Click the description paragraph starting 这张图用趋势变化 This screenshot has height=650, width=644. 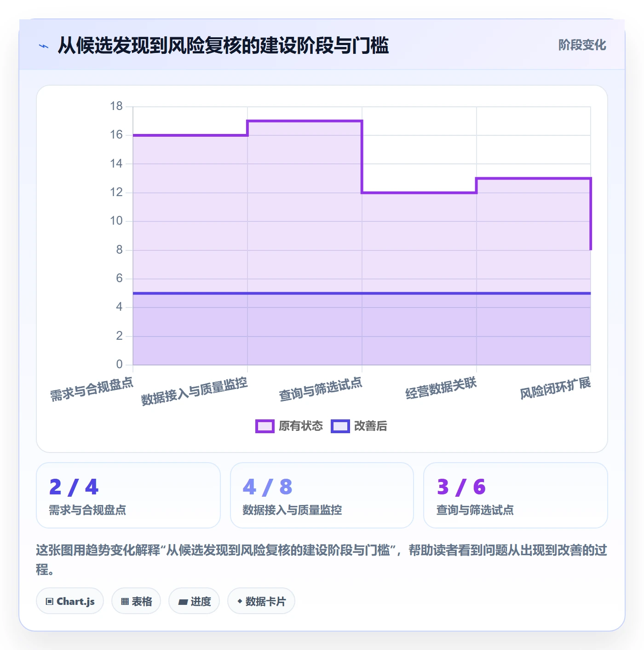[x=322, y=559]
